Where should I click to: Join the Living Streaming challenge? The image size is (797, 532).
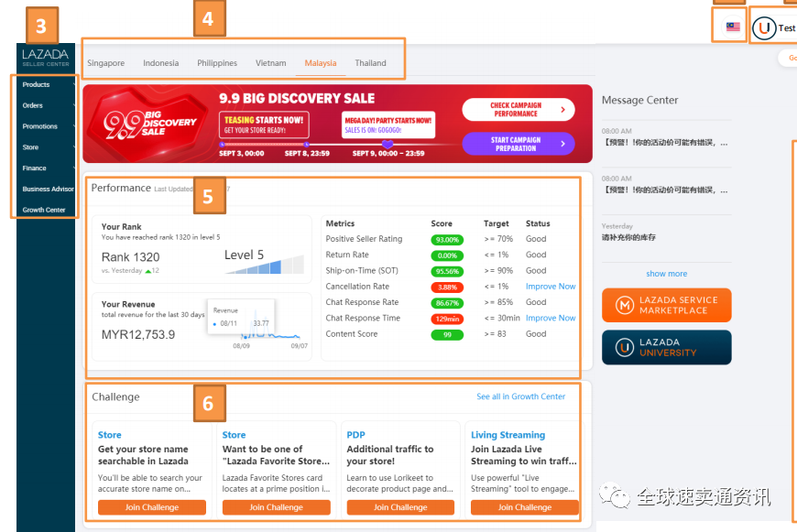[x=524, y=507]
